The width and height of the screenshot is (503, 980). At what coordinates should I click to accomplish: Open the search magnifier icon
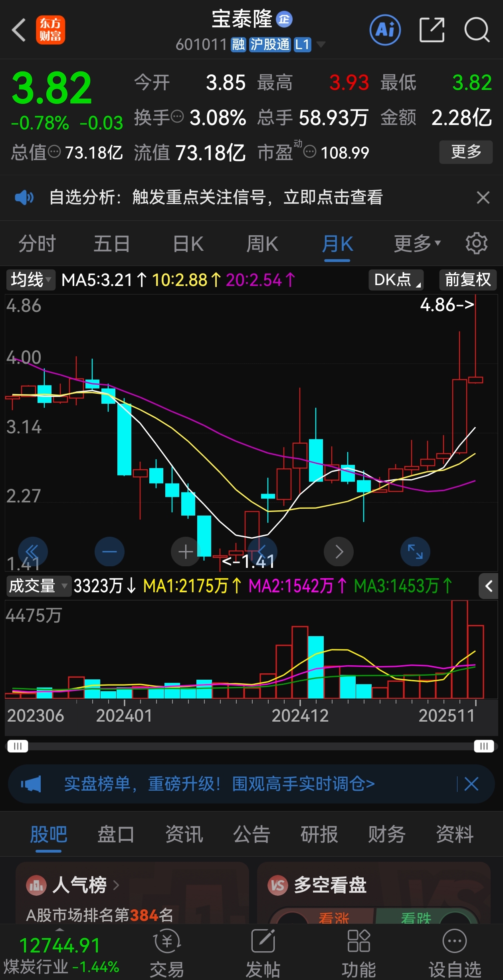(477, 30)
